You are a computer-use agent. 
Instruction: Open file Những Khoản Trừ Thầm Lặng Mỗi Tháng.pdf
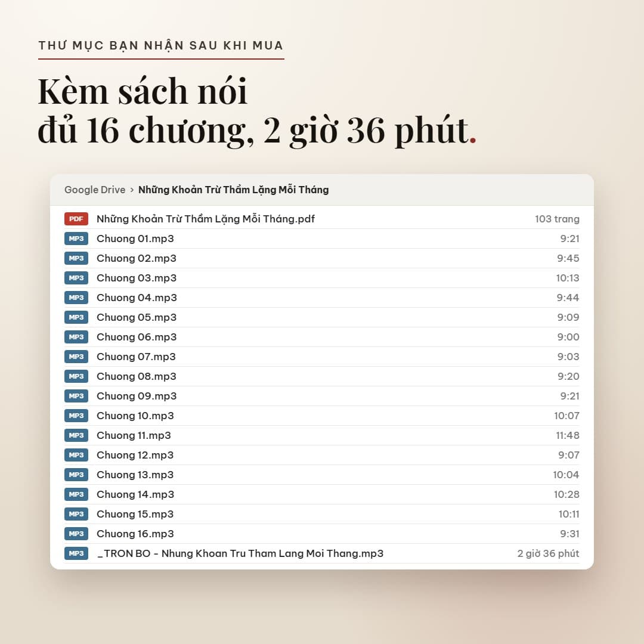206,219
